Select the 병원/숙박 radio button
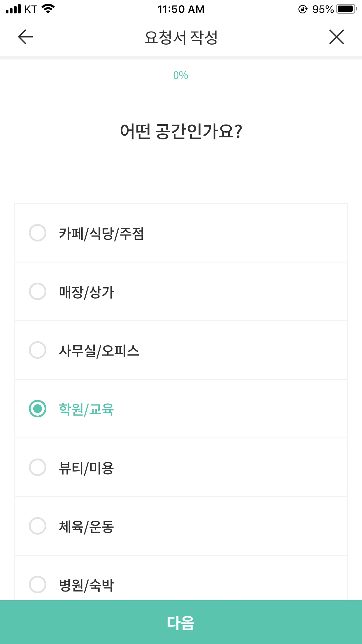Viewport: 362px width, 644px height. [x=38, y=584]
